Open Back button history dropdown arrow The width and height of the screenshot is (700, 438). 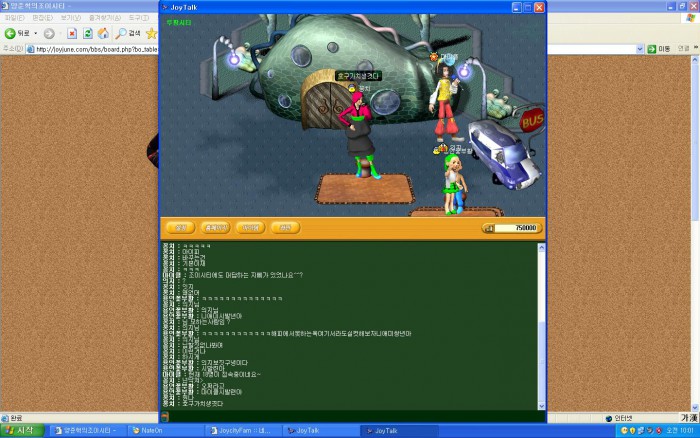[35, 33]
